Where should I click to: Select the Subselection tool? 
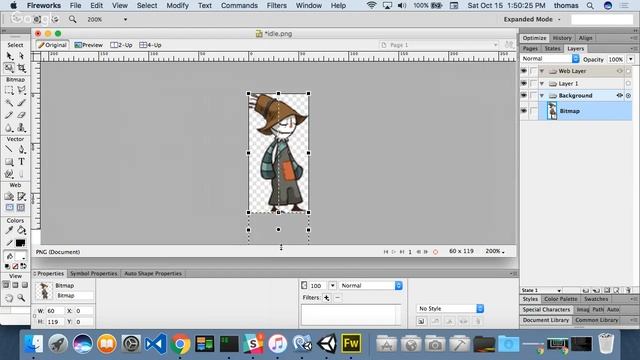pos(21,56)
